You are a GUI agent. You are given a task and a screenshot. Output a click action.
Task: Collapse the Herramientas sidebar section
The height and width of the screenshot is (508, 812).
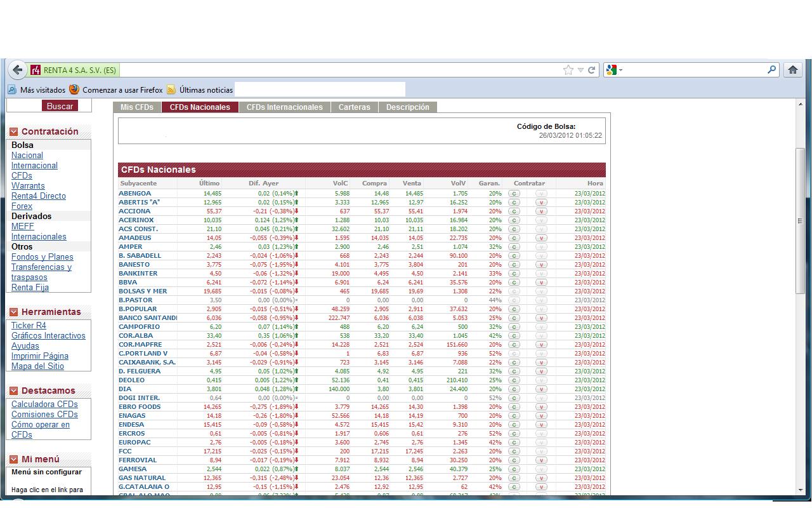pyautogui.click(x=14, y=312)
